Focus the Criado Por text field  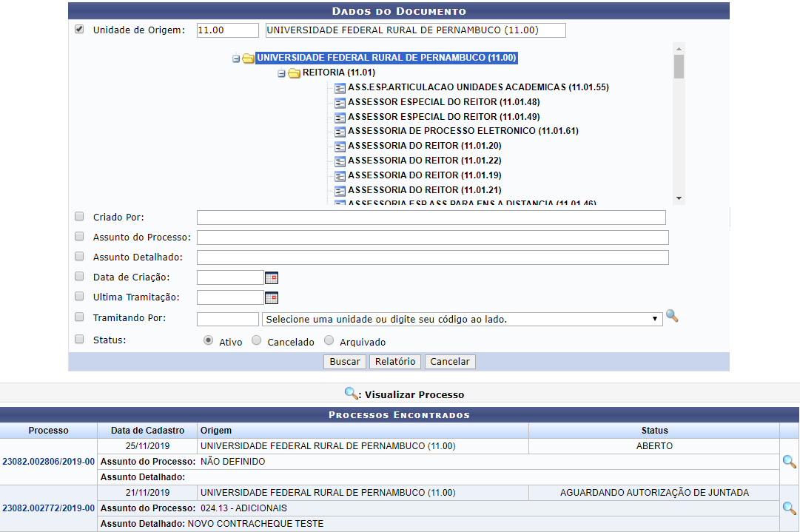point(431,218)
